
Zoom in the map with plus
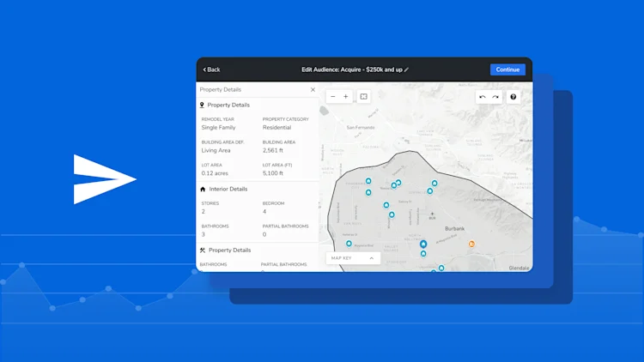pos(346,96)
